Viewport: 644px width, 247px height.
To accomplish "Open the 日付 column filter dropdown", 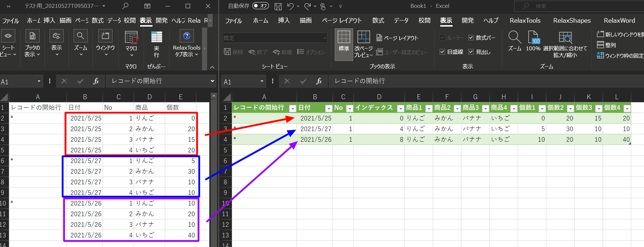I will pos(328,108).
